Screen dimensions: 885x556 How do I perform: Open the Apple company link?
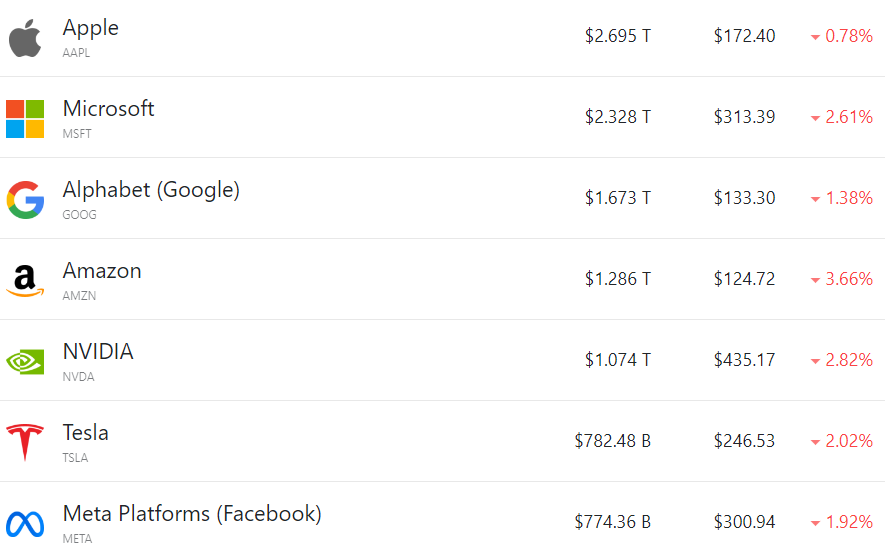(90, 28)
